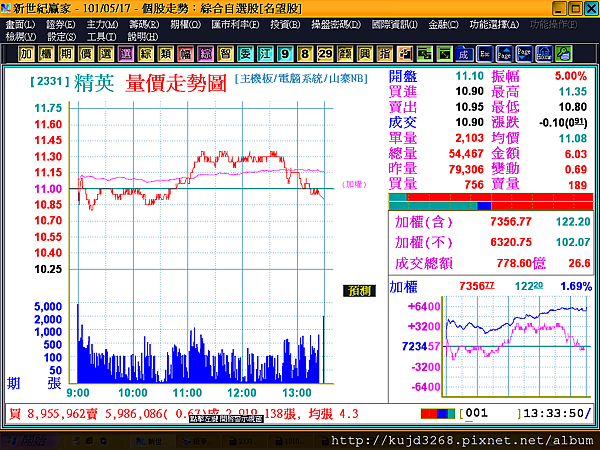This screenshot has height=450, width=600.
Task: Click the blue 成 folder icon
Action: point(464,54)
